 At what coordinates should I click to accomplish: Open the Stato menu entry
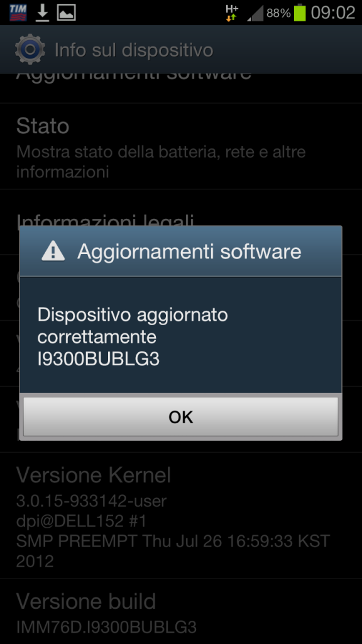coord(181,146)
